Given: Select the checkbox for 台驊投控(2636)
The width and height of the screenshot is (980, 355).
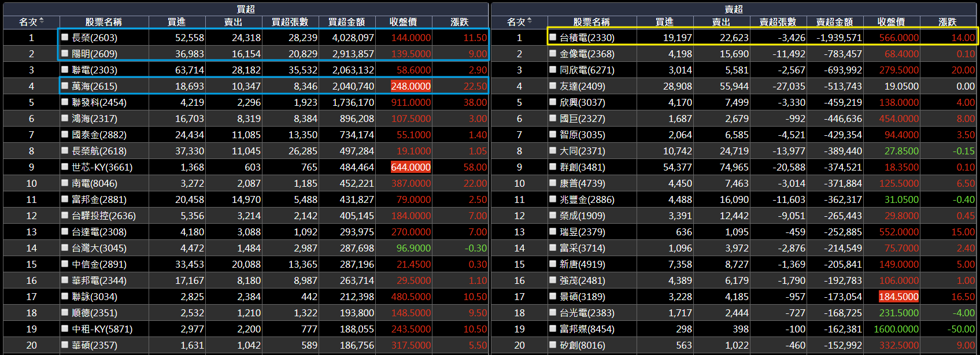Looking at the screenshot, I should [65, 215].
